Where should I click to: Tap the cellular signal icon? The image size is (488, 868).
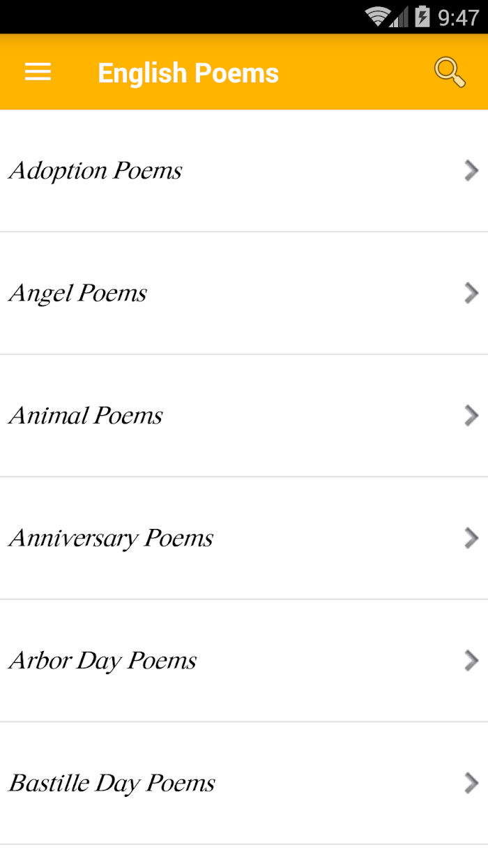pyautogui.click(x=399, y=17)
